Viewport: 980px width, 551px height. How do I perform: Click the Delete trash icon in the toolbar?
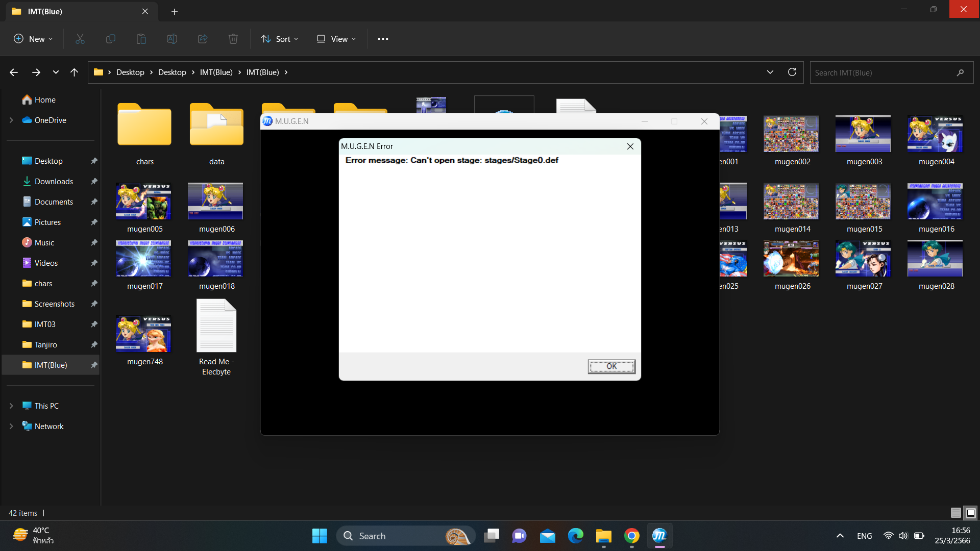233,39
